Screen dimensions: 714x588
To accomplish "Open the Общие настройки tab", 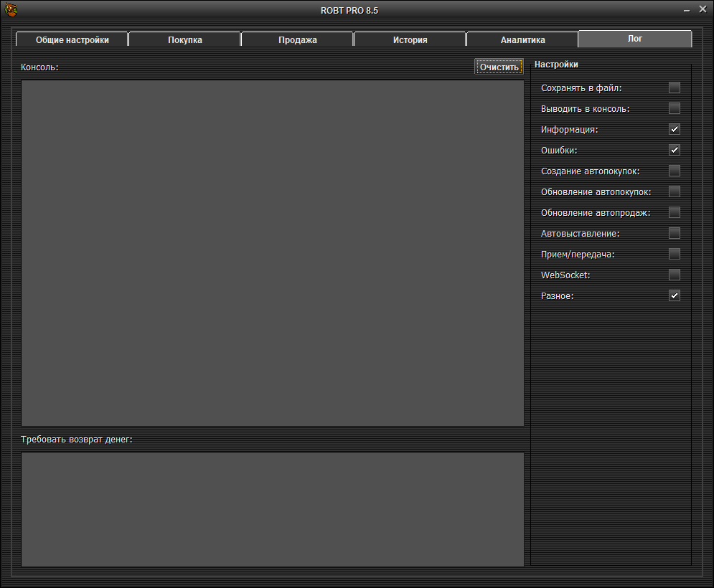I will [x=72, y=40].
